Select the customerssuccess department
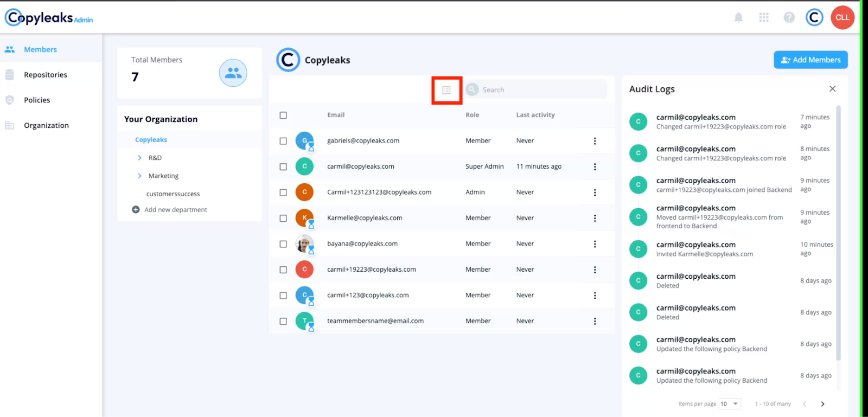The height and width of the screenshot is (417, 868). [x=173, y=194]
